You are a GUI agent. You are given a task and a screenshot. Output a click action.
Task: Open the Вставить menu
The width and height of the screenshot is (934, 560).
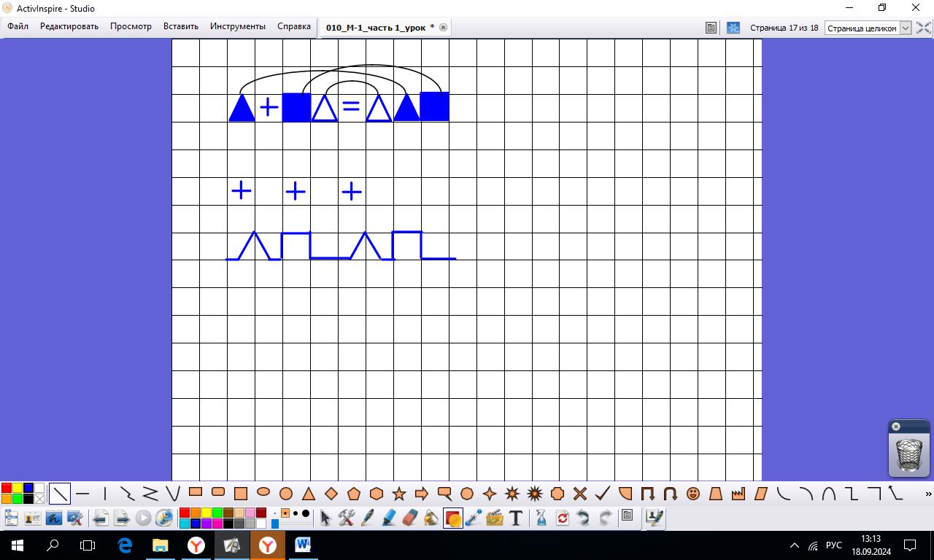181,26
